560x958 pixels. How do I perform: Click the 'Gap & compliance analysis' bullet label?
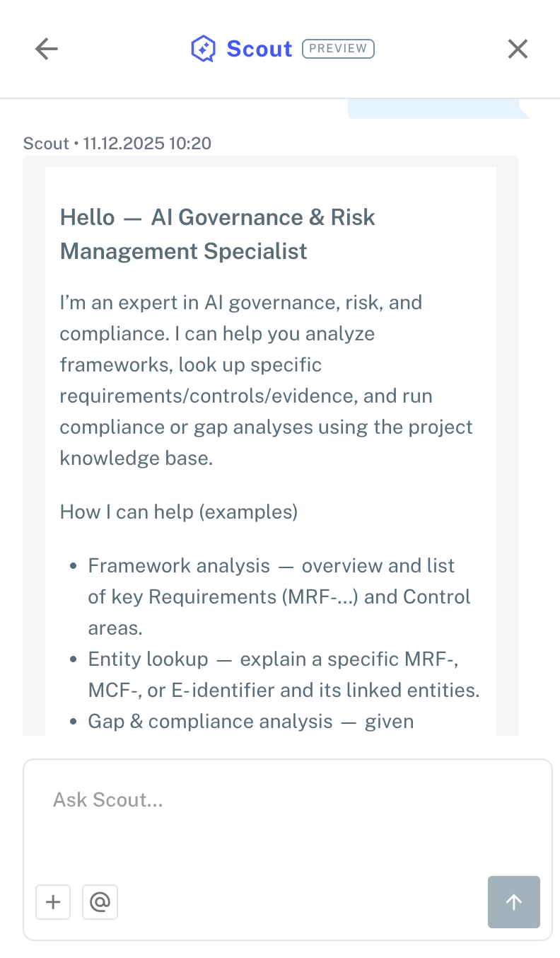point(210,721)
